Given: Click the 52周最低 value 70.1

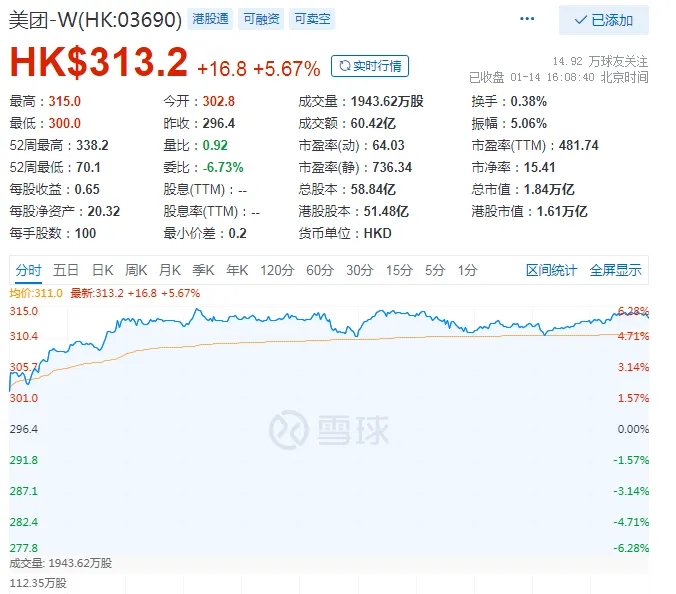Looking at the screenshot, I should tap(88, 167).
